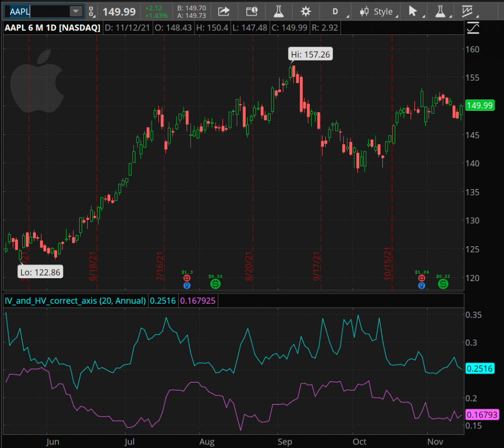Click the symbol link chain icon
Screen dimensions: 504x448
91,12
